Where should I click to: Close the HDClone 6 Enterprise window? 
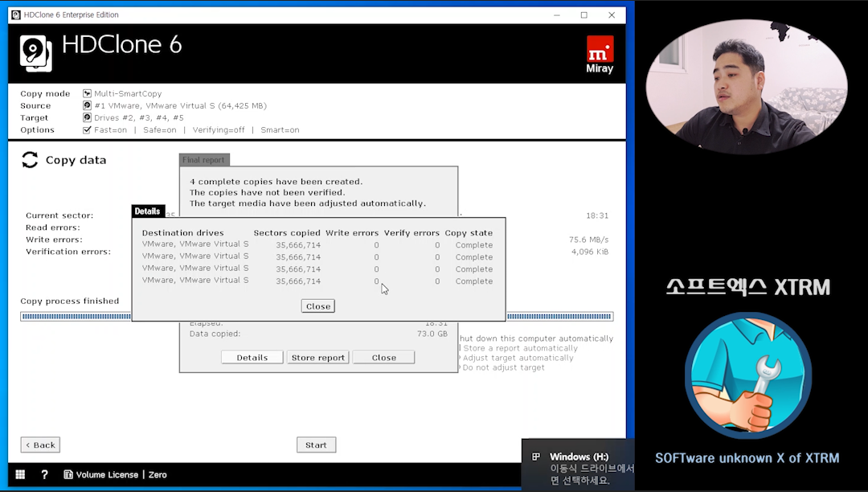point(612,15)
